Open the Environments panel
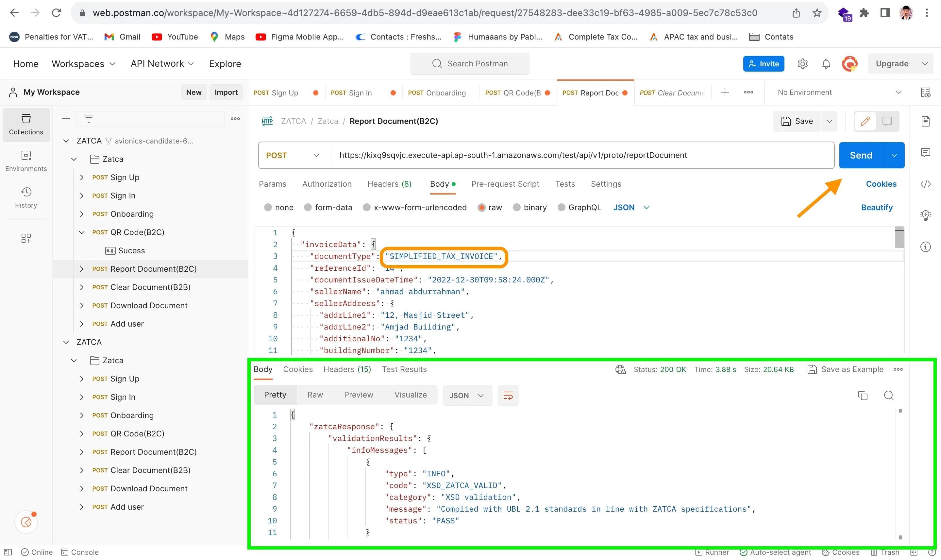 (x=25, y=161)
